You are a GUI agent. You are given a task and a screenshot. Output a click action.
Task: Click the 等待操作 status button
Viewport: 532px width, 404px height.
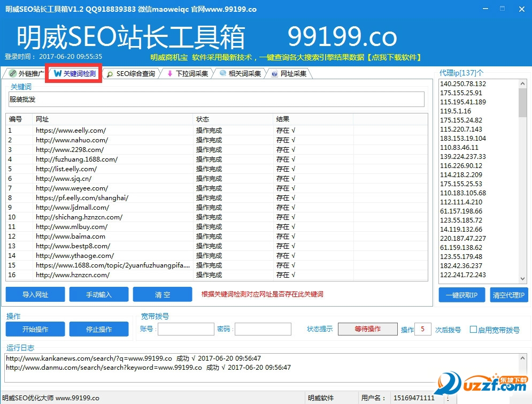tap(368, 329)
